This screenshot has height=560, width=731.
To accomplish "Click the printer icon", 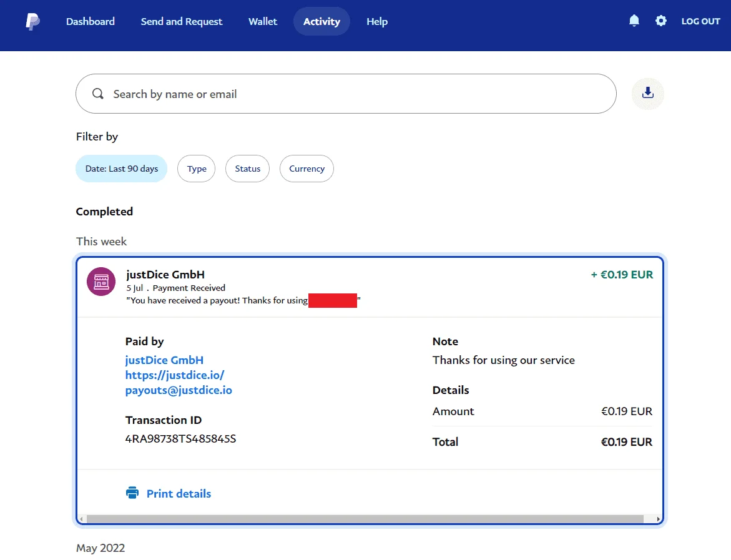I will pos(132,493).
